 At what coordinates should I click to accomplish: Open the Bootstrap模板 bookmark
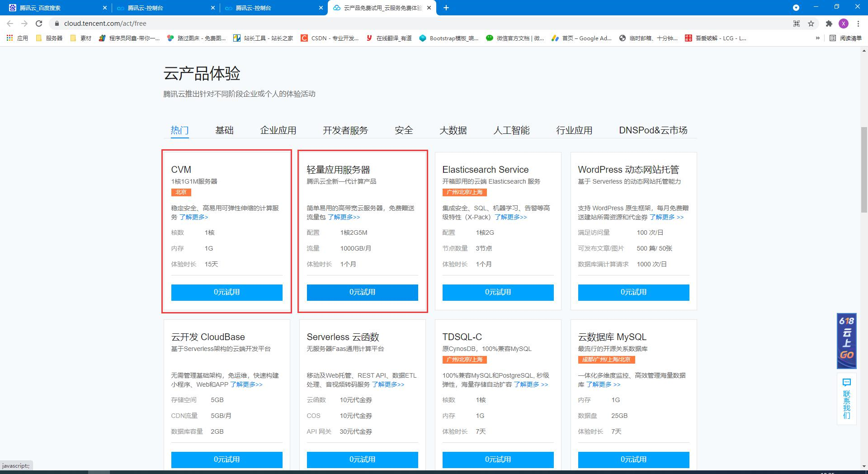(449, 38)
